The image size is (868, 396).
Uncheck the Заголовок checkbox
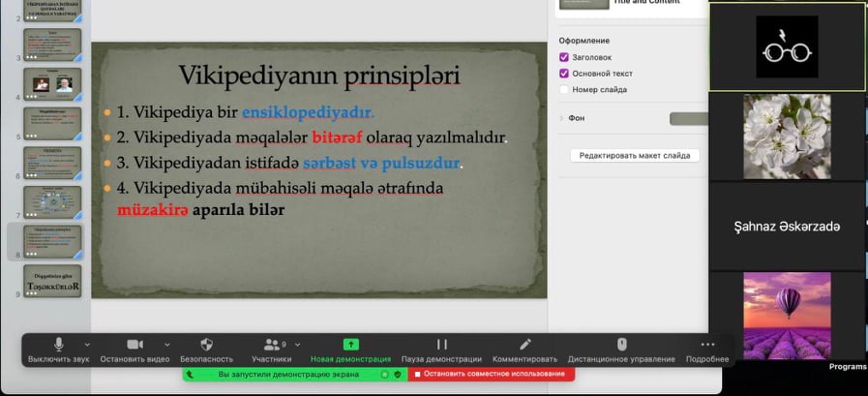pos(564,57)
